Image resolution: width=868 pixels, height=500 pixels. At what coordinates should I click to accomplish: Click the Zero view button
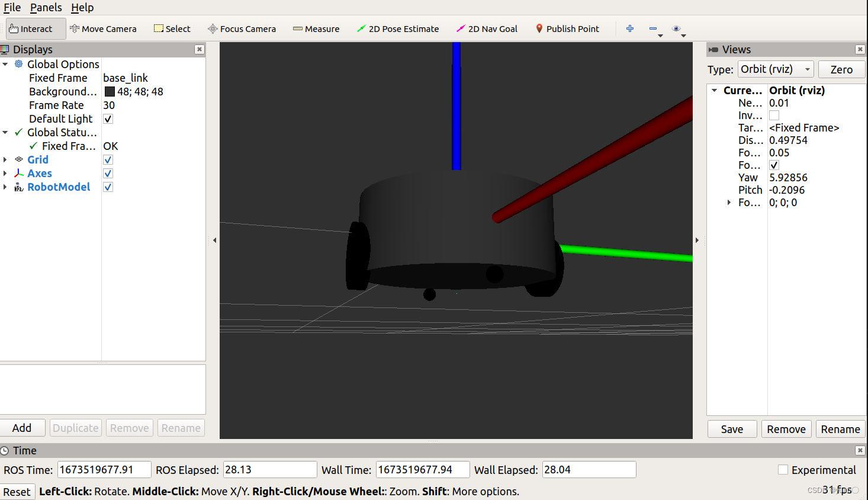click(841, 69)
